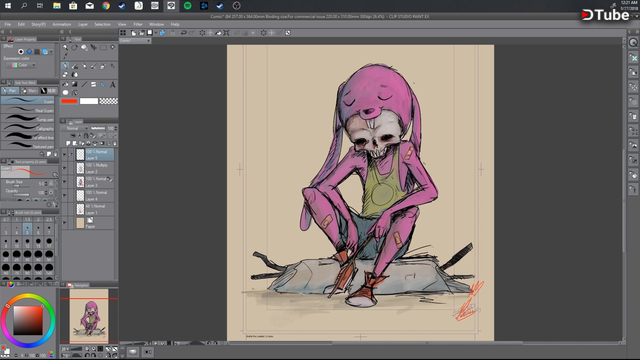Click the Windows Start button
640x360 pixels.
tap(8, 6)
